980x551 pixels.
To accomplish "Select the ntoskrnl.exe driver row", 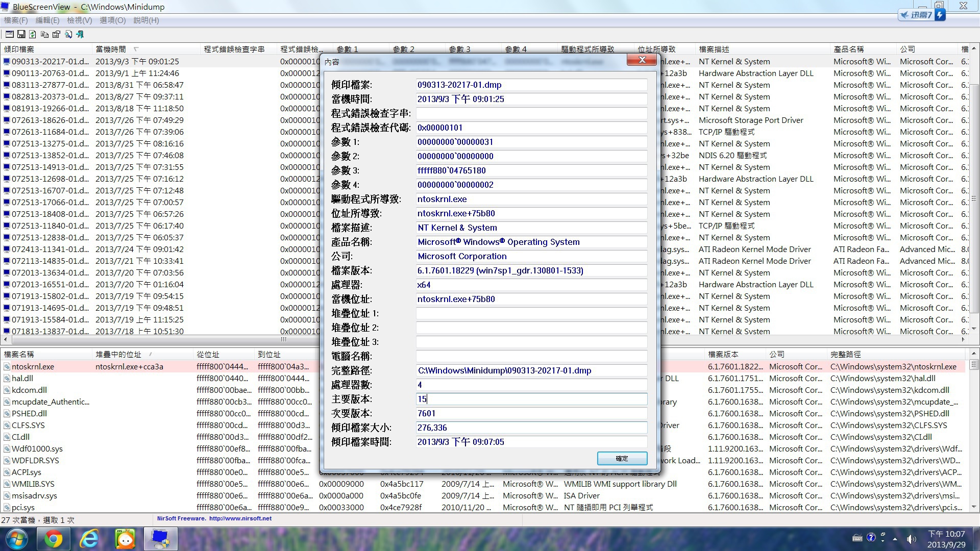I will [x=33, y=366].
